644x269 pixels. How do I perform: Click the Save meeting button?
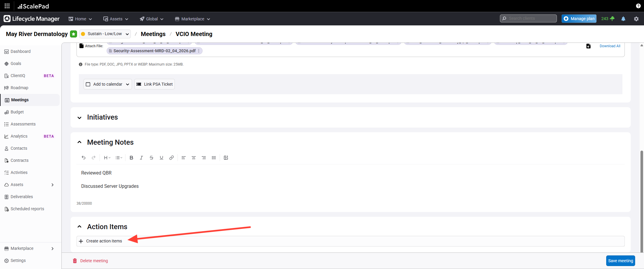click(x=620, y=261)
